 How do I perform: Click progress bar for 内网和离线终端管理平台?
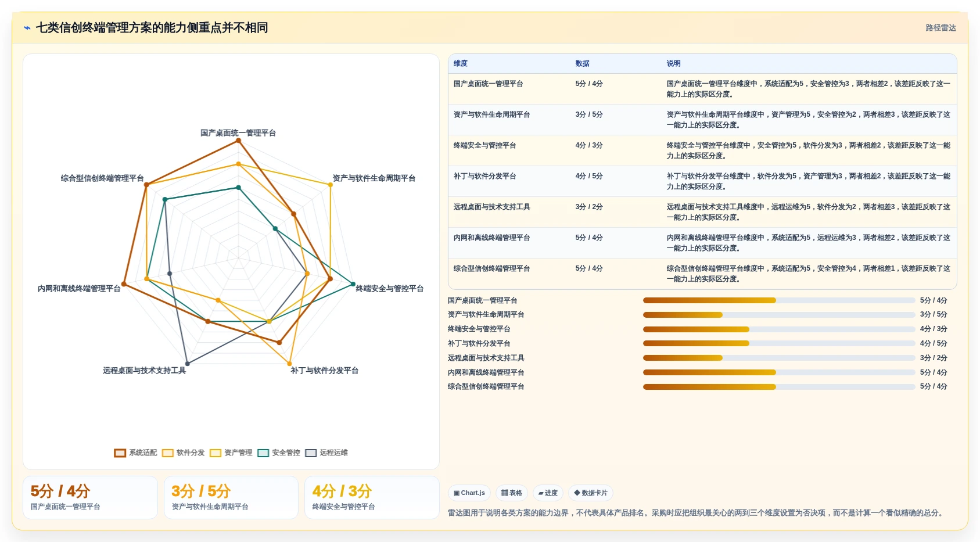pyautogui.click(x=779, y=372)
